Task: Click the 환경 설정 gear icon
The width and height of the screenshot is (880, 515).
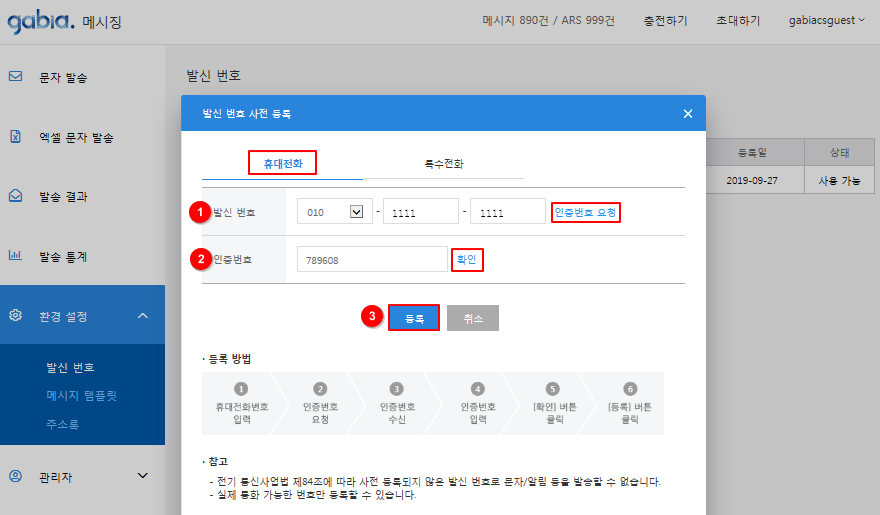Action: pyautogui.click(x=16, y=316)
